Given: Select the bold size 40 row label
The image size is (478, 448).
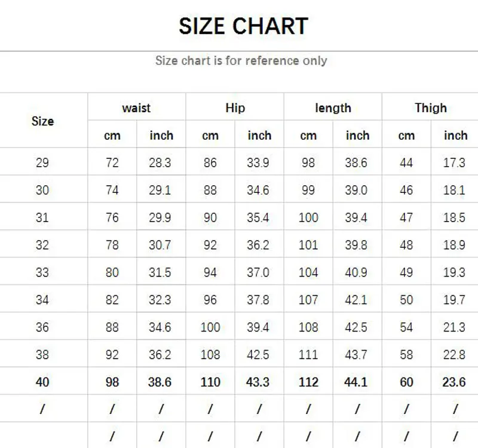Looking at the screenshot, I should pos(42,382).
